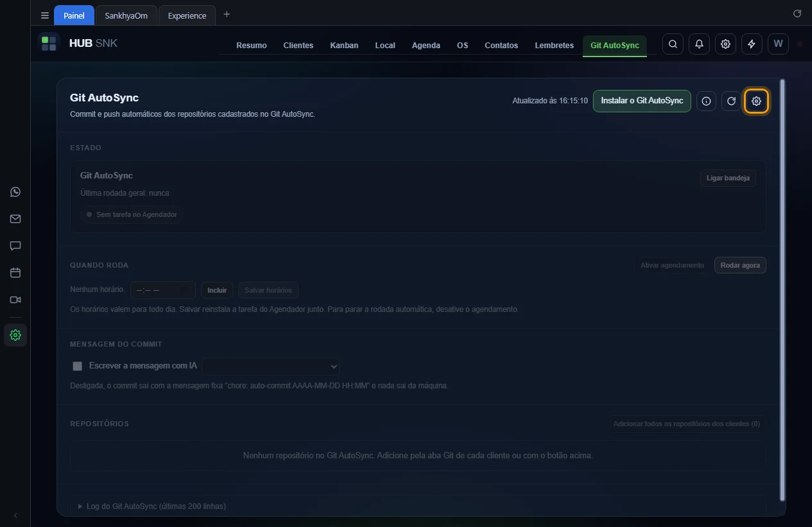Click the Atualizado às 16:15:10 text

click(550, 101)
